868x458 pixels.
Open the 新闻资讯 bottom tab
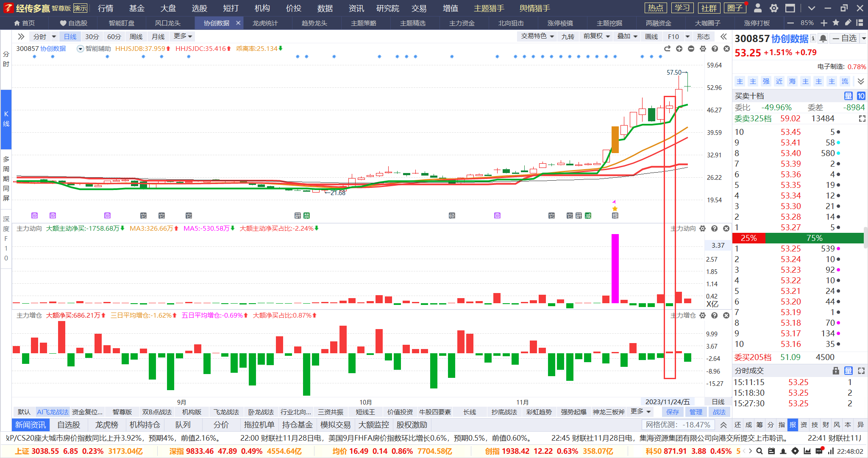(31, 425)
